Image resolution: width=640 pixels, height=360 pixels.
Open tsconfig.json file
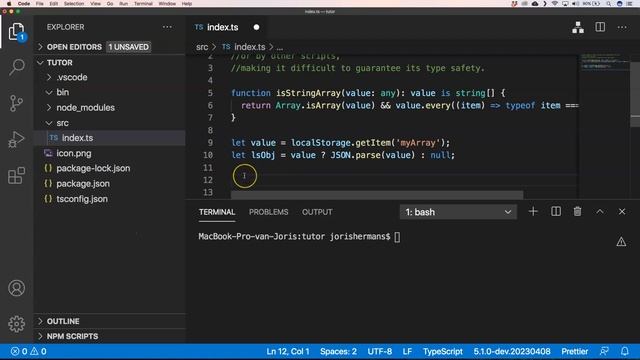coord(82,199)
